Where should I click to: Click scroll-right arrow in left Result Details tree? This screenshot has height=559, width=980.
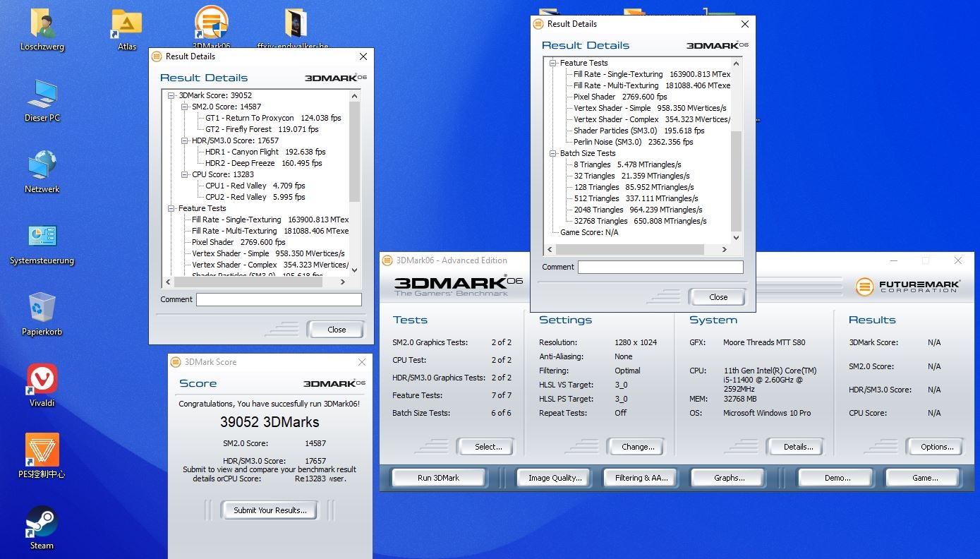pos(343,282)
